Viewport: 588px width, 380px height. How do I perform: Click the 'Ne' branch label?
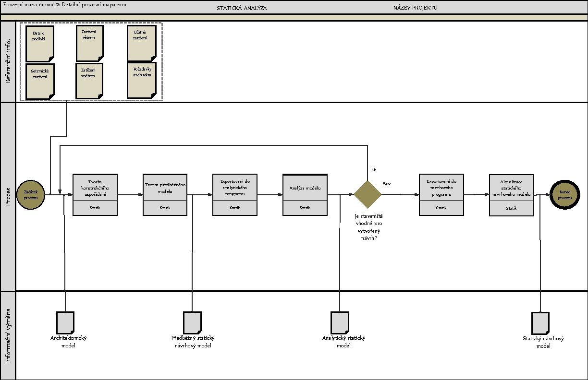point(374,170)
